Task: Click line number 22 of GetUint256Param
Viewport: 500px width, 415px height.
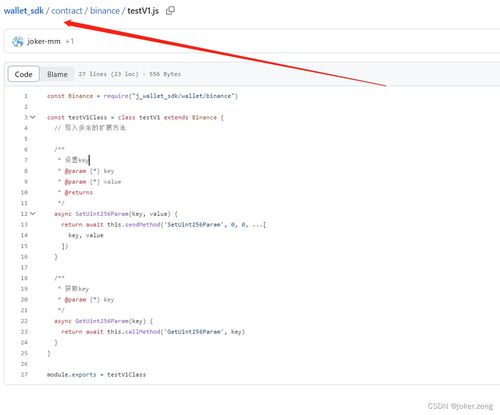Action: click(x=24, y=321)
